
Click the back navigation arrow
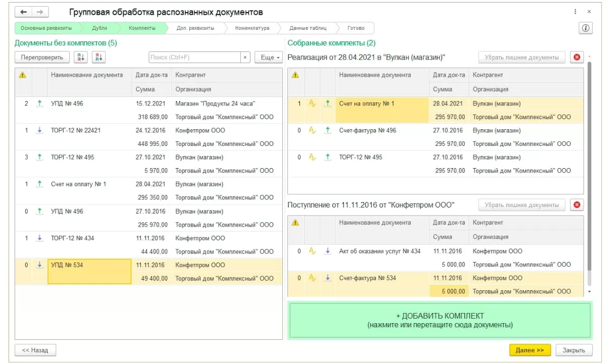pyautogui.click(x=24, y=12)
